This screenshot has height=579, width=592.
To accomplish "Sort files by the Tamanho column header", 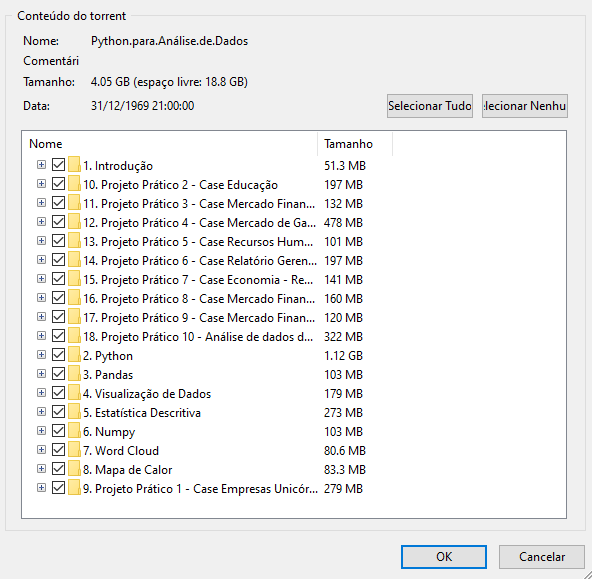I will (355, 144).
